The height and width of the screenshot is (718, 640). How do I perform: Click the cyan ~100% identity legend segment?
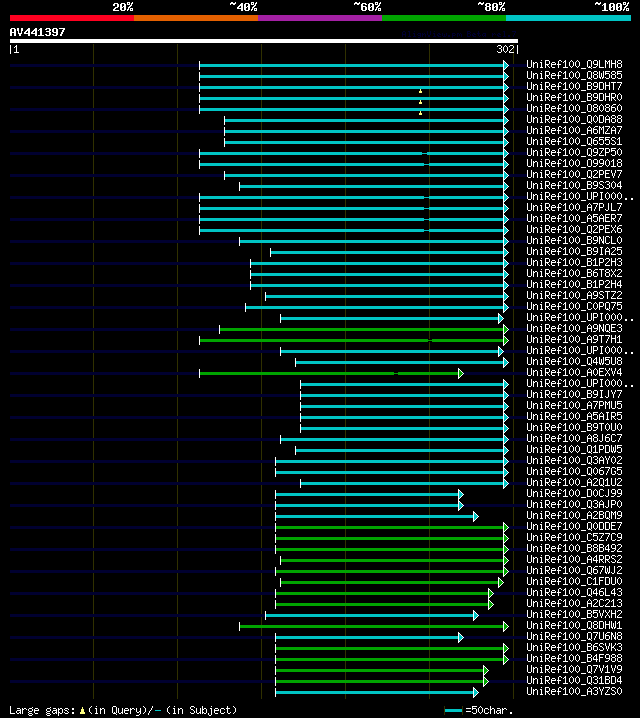click(x=568, y=18)
